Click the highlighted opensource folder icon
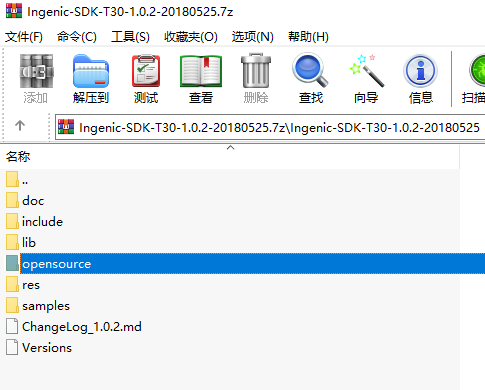This screenshot has width=485, height=390. pyautogui.click(x=12, y=263)
